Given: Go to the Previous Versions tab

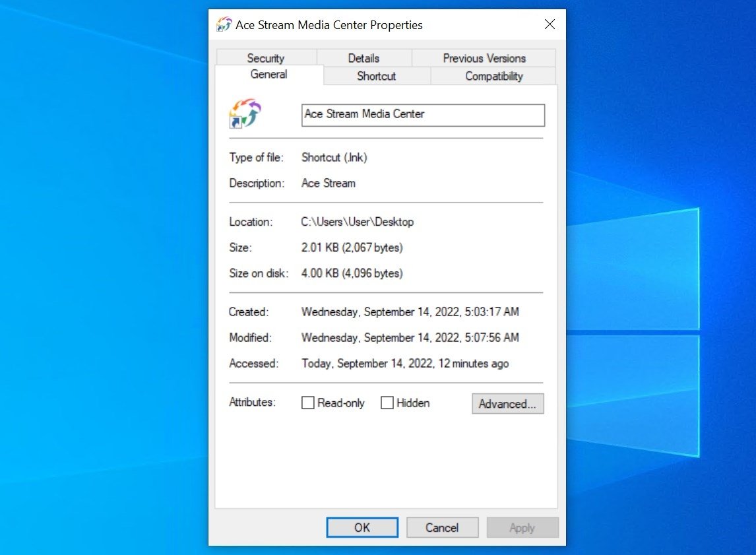Looking at the screenshot, I should point(484,58).
